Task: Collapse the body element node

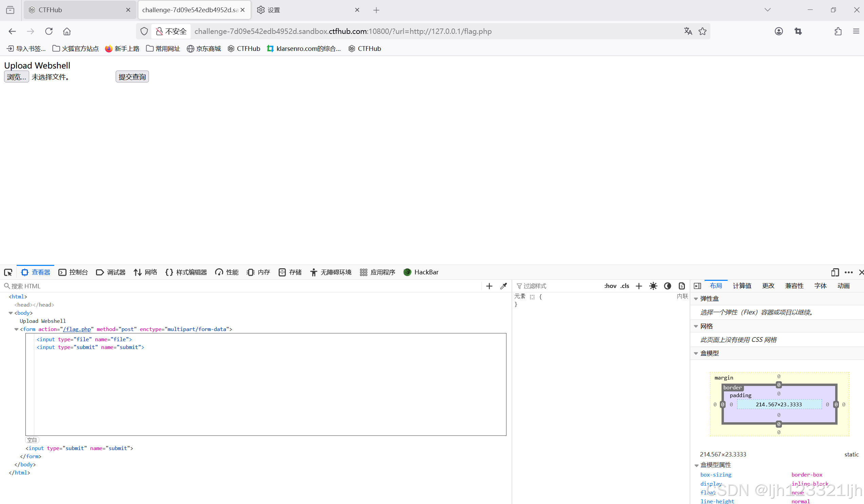Action: 11,313
